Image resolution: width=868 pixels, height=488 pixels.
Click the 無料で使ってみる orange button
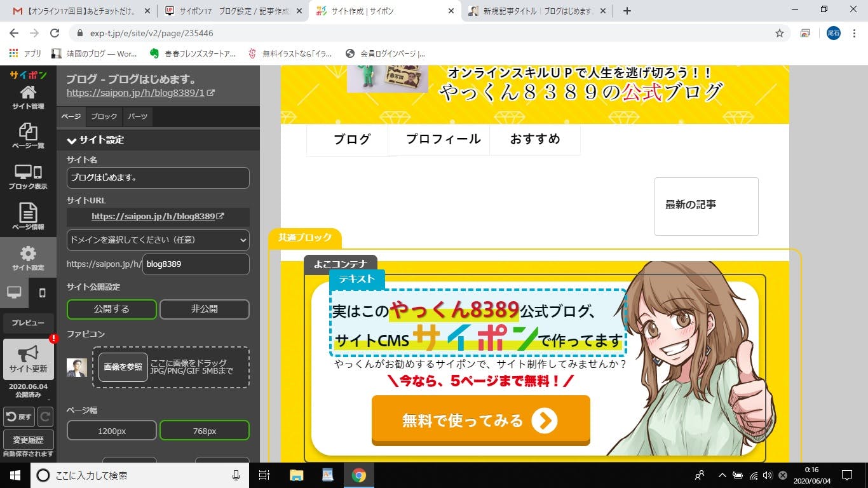pyautogui.click(x=480, y=420)
